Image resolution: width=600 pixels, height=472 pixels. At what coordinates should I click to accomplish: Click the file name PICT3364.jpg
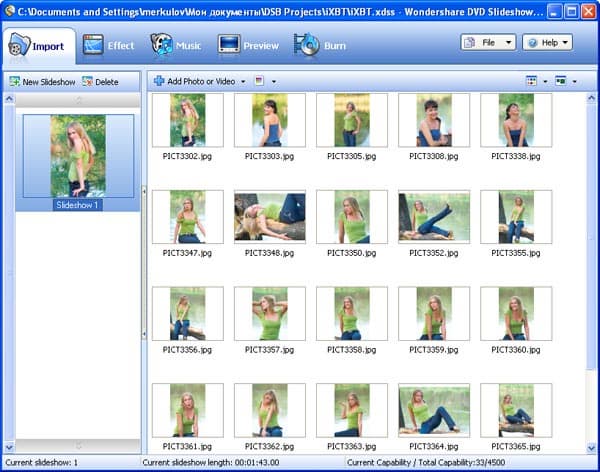[434, 446]
